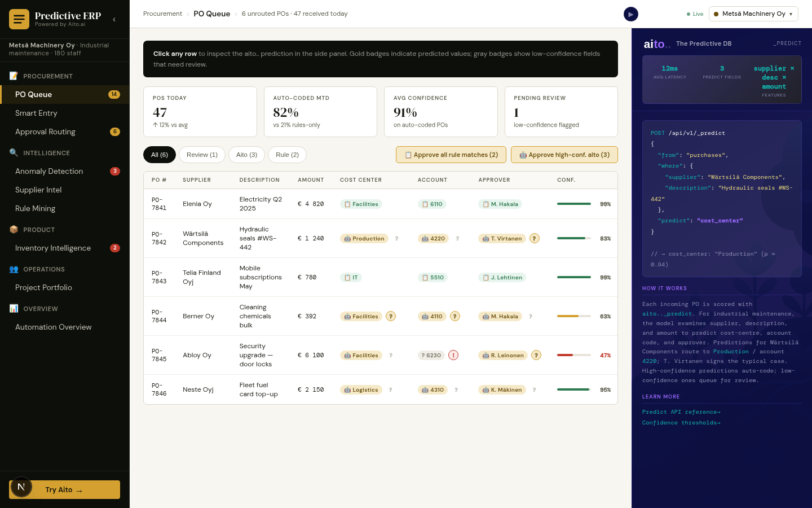Collapse the sidebar with the chevron
This screenshot has width=812, height=508.
click(114, 19)
